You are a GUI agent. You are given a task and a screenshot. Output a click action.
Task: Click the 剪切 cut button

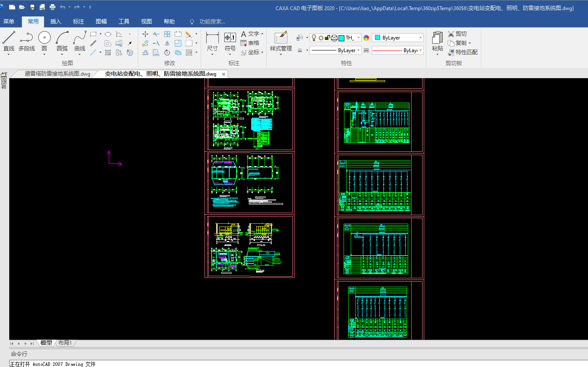click(x=457, y=34)
